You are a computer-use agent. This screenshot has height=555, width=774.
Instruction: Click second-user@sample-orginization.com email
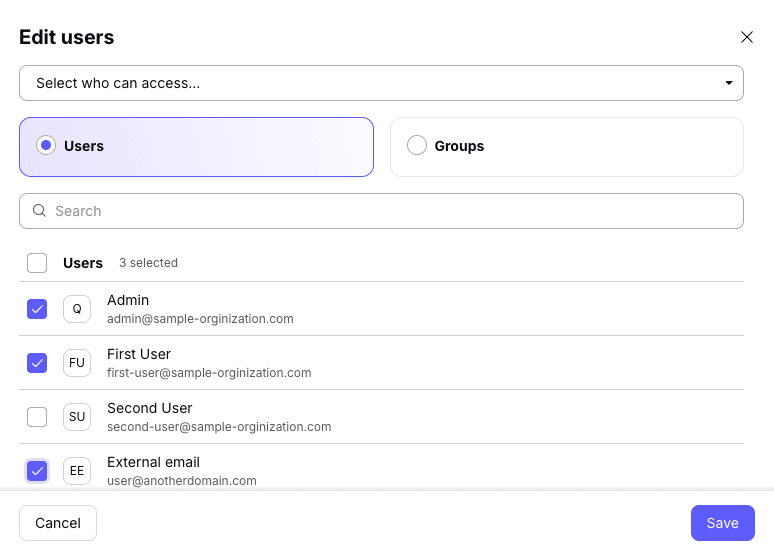pos(219,427)
